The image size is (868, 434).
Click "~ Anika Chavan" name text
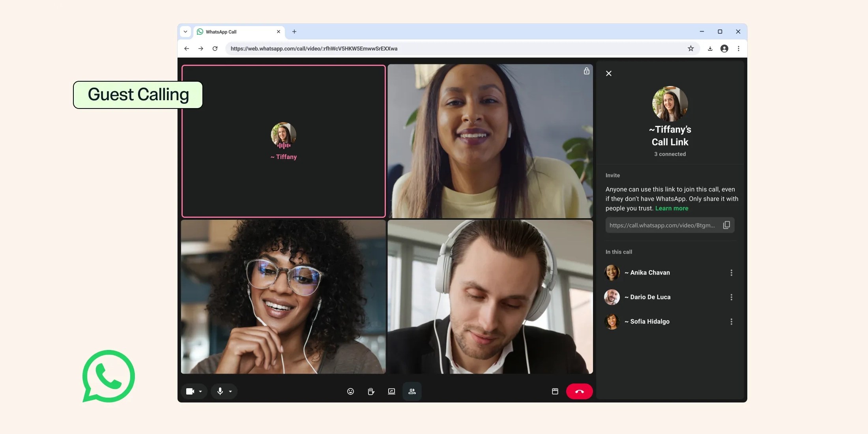click(x=647, y=273)
